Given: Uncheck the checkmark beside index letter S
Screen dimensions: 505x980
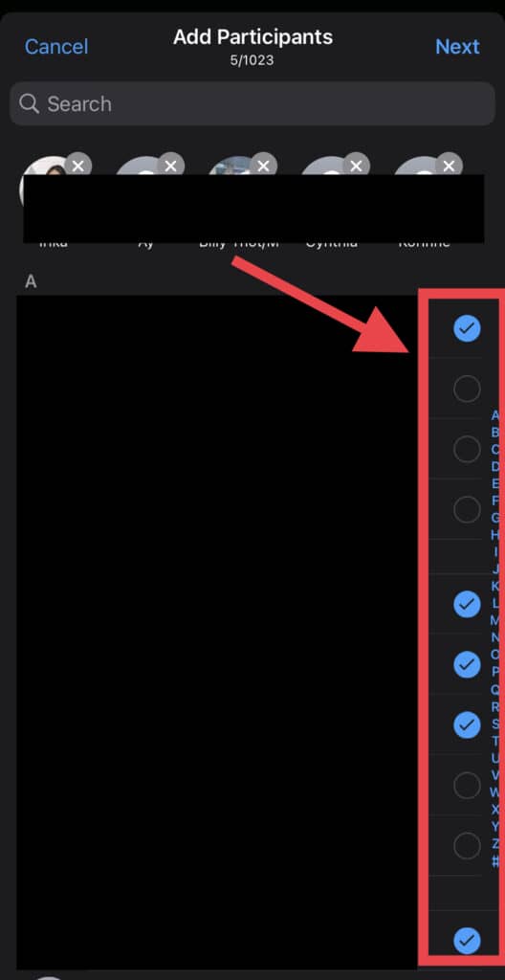Looking at the screenshot, I should coord(467,725).
